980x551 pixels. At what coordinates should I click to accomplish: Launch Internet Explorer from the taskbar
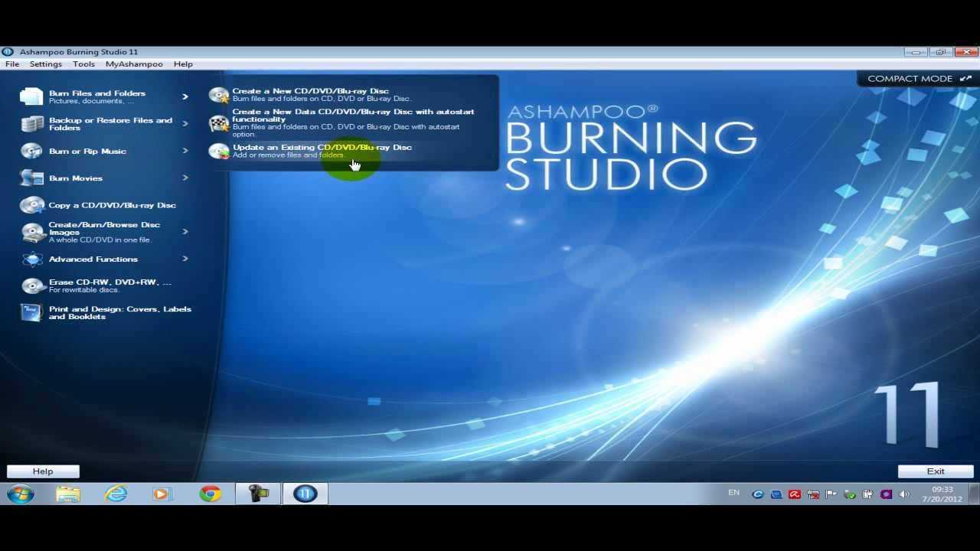(x=116, y=494)
